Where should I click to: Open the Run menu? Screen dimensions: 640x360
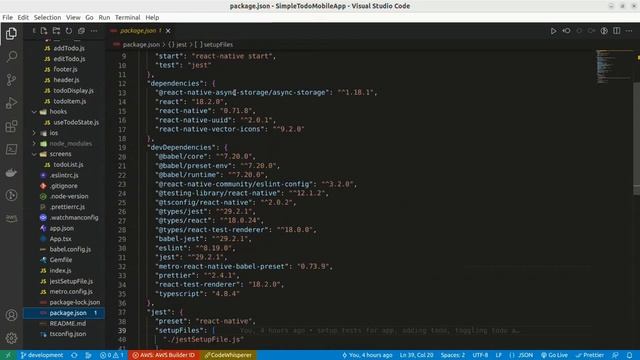(104, 18)
